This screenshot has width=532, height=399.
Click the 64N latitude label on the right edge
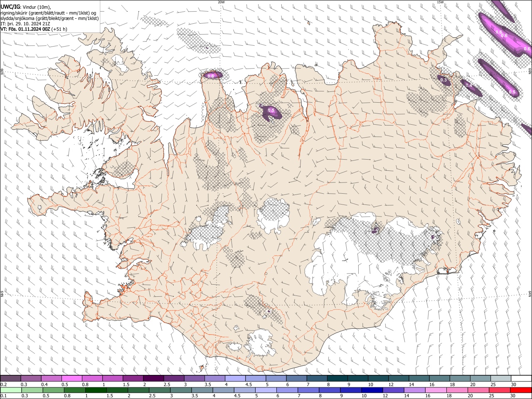(530, 293)
